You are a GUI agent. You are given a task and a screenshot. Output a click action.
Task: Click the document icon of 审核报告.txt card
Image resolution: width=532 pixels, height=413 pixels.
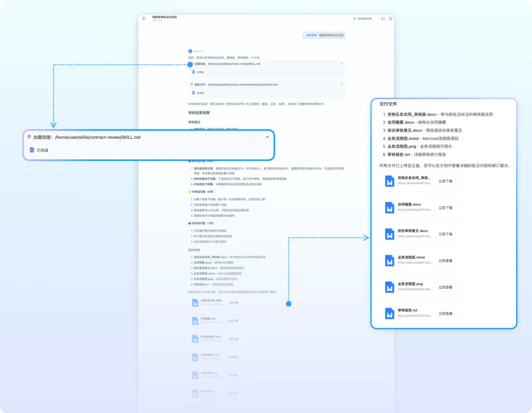[x=390, y=314]
